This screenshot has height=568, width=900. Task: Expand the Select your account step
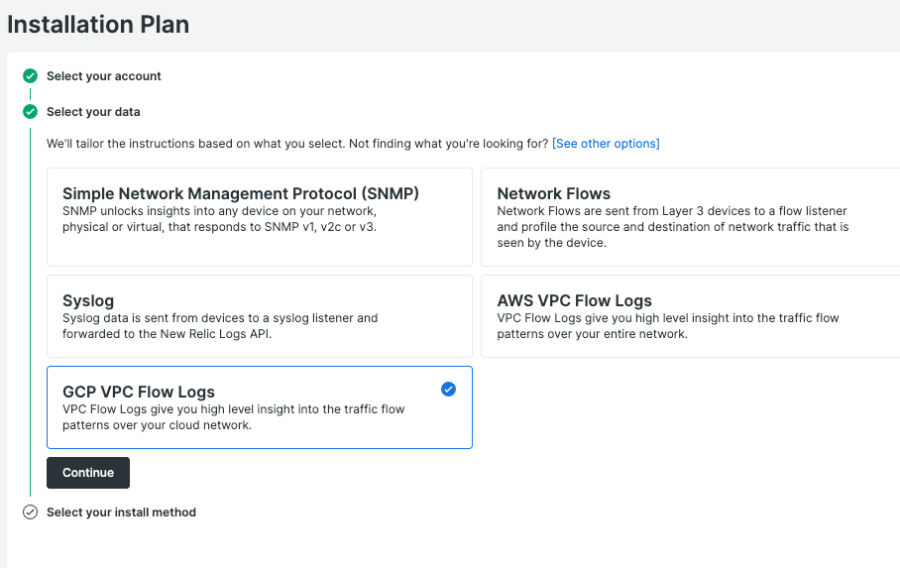[x=104, y=76]
